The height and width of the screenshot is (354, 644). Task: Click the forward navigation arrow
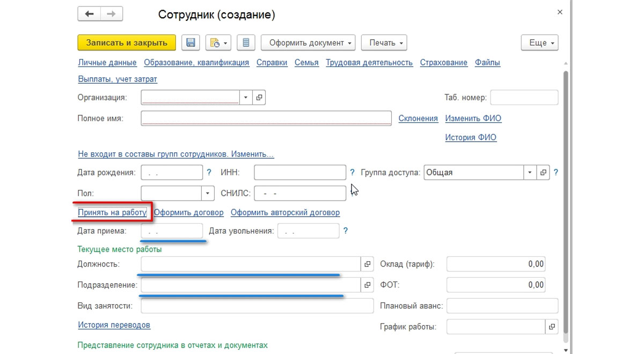(111, 14)
